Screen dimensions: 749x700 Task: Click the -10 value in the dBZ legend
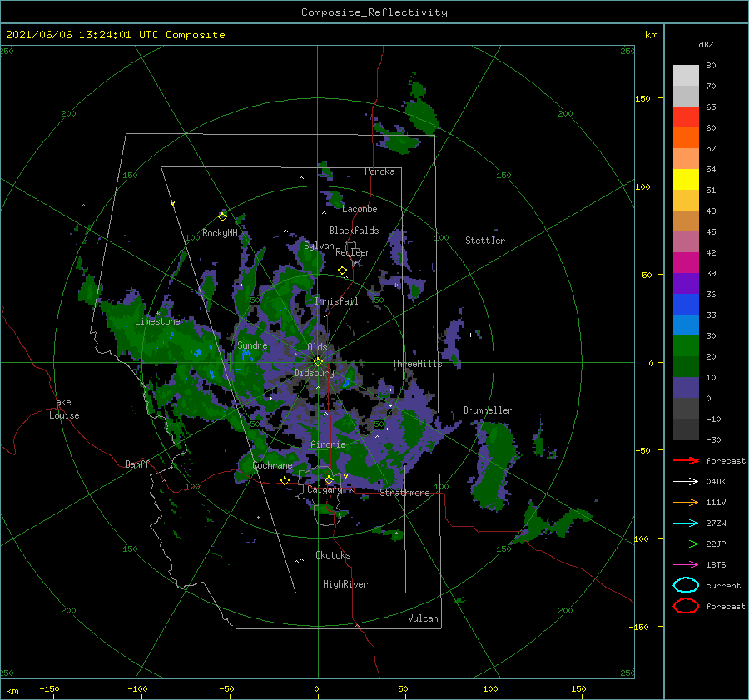[x=713, y=419]
